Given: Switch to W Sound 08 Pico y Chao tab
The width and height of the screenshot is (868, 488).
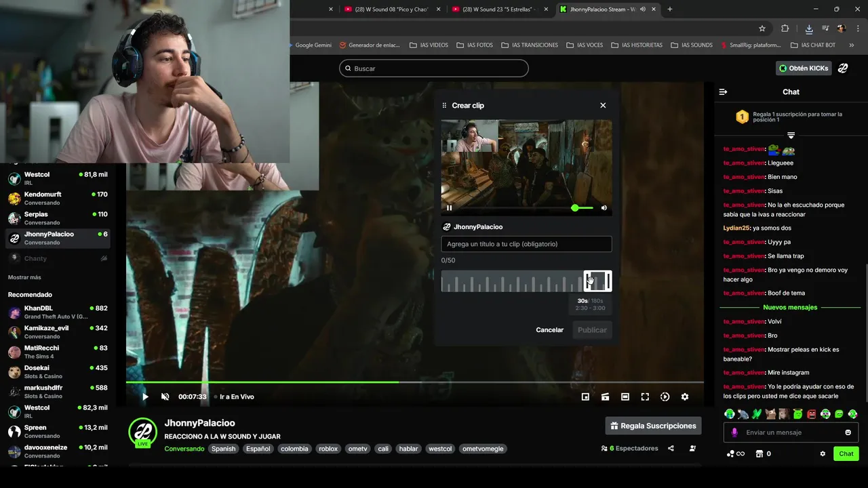Looking at the screenshot, I should click(391, 9).
